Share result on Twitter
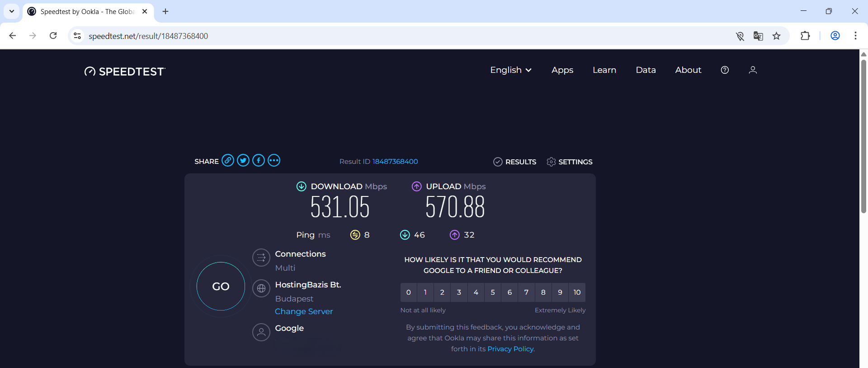 (x=243, y=161)
